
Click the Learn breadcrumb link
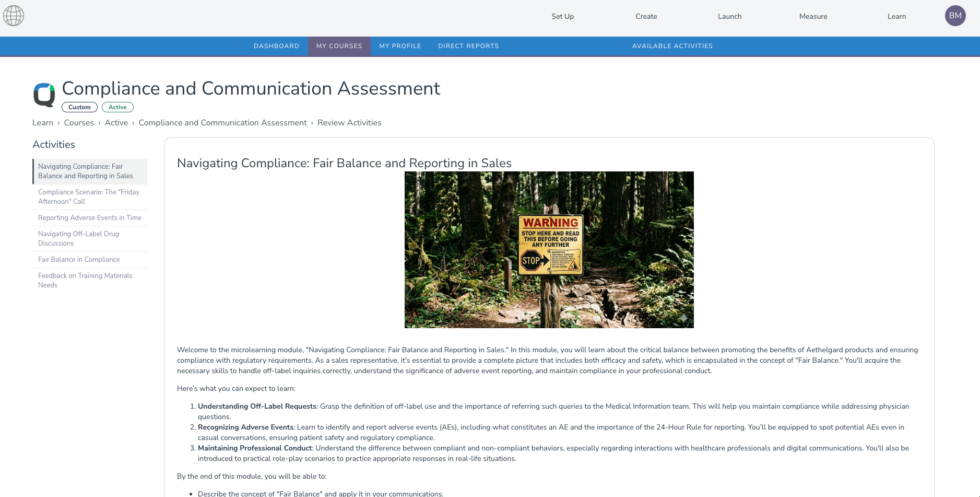[43, 123]
